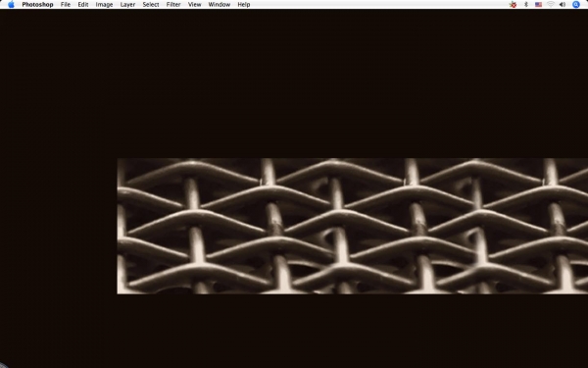Viewport: 588px width, 368px height.
Task: Click the dark canvas area below the image
Action: pyautogui.click(x=294, y=331)
